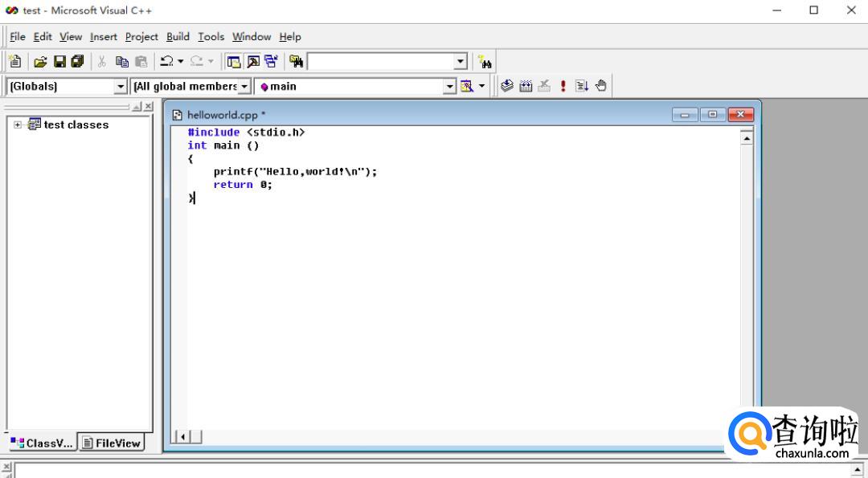Open the View menu
This screenshot has height=478, width=868.
point(71,36)
